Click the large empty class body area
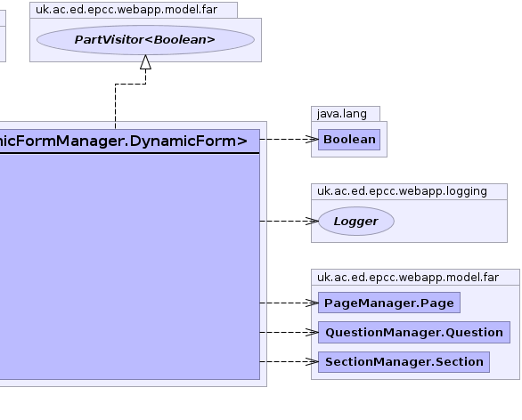This screenshot has width=522, height=420. click(129, 266)
